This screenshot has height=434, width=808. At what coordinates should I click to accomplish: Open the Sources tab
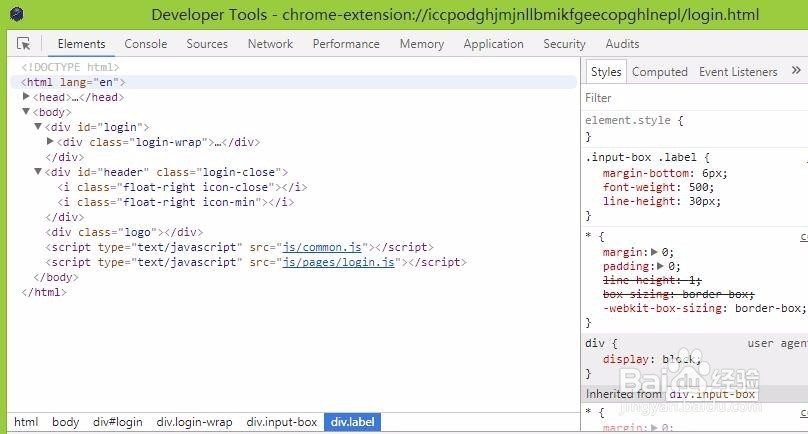(x=207, y=44)
